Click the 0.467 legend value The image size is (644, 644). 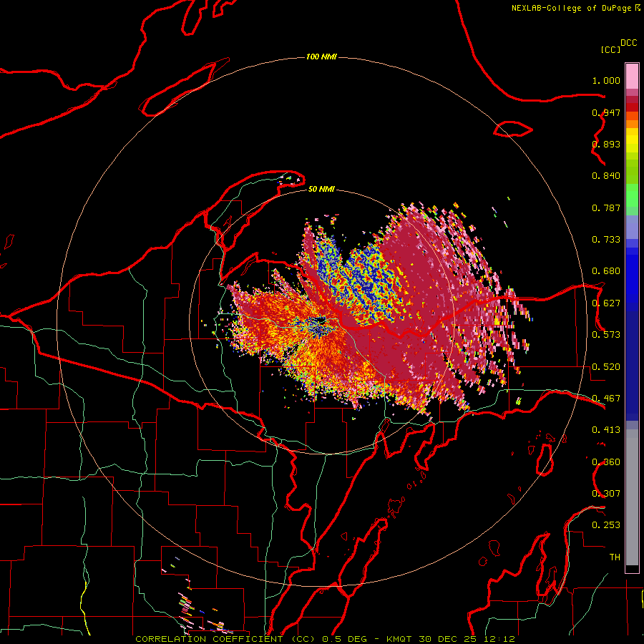coord(606,399)
